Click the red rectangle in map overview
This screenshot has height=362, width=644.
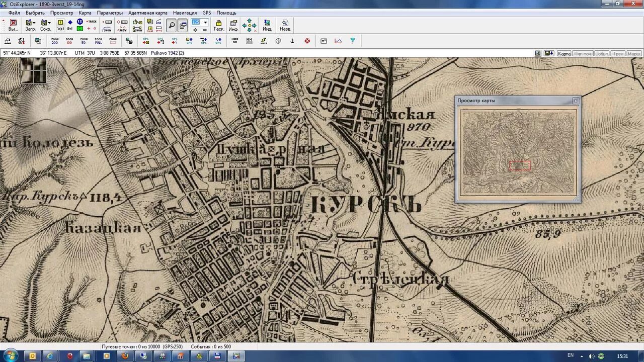520,165
